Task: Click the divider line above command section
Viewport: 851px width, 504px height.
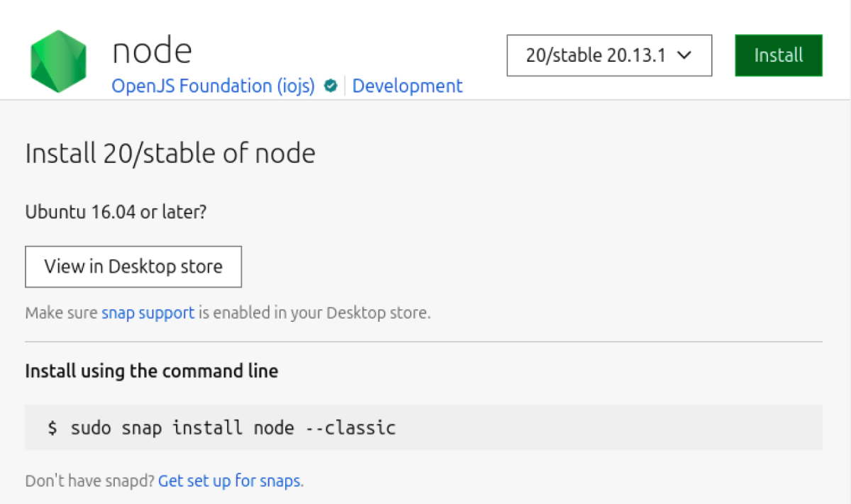Action: [423, 342]
